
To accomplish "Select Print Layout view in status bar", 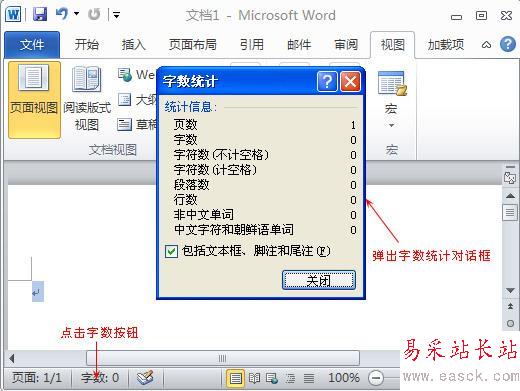I will point(235,378).
